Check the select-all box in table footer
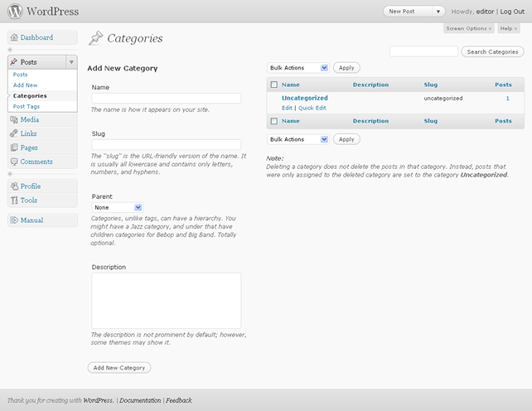Image resolution: width=532 pixels, height=411 pixels. coord(274,121)
